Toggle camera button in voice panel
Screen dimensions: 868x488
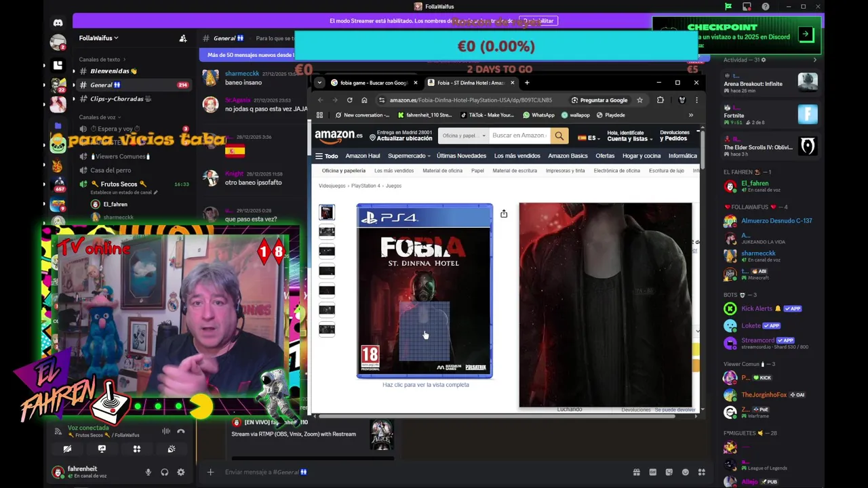[67, 449]
